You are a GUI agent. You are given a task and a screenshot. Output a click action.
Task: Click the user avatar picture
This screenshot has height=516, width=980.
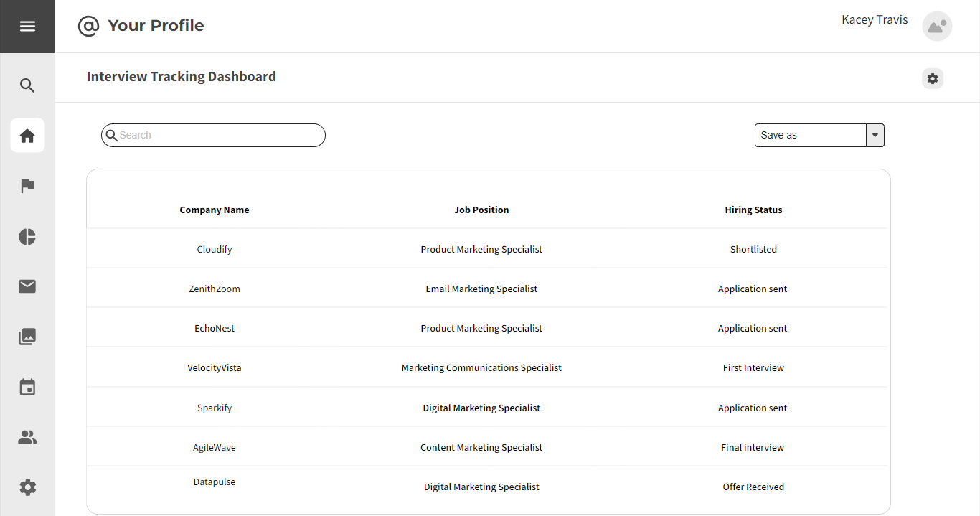point(936,27)
